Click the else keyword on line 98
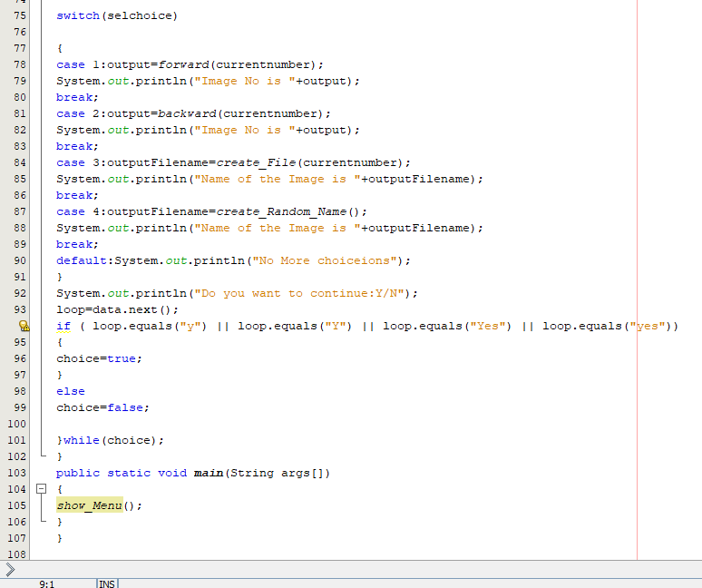Image resolution: width=702 pixels, height=588 pixels. click(70, 391)
